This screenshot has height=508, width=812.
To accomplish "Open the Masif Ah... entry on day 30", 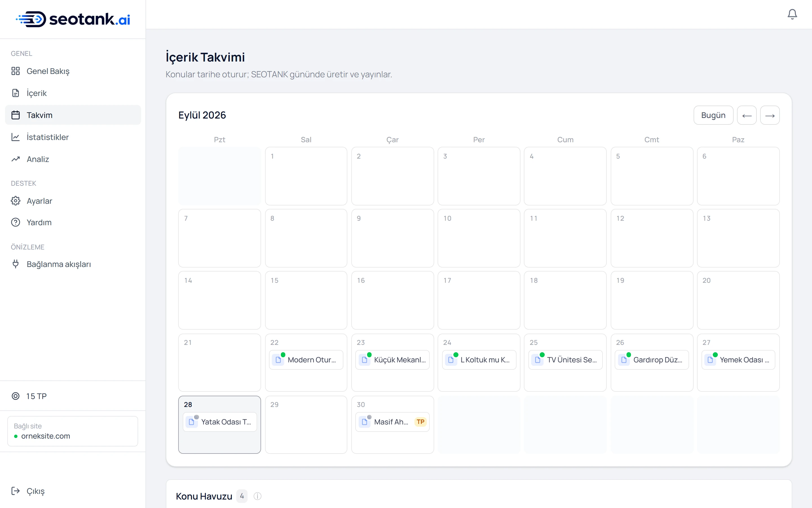I will point(392,422).
